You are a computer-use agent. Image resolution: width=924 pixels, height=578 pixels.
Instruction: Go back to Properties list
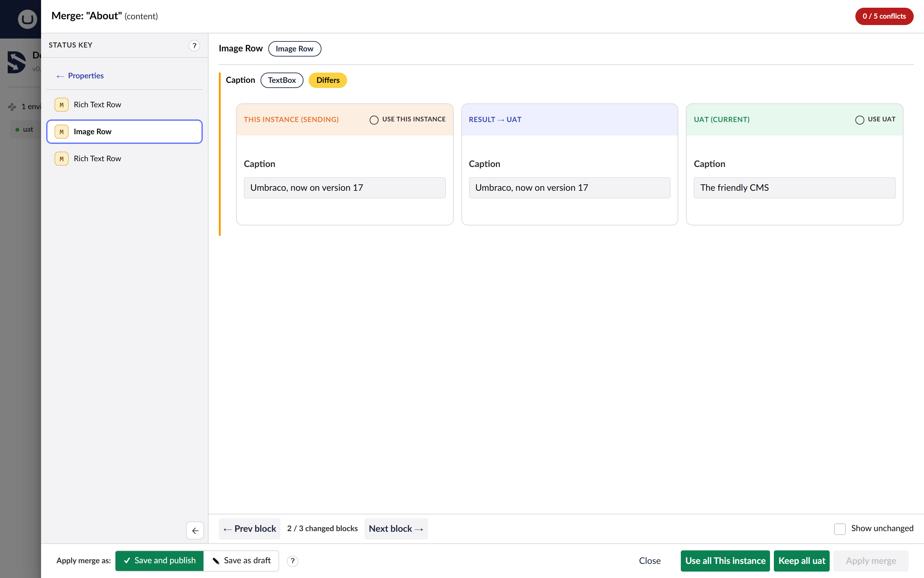(x=80, y=76)
